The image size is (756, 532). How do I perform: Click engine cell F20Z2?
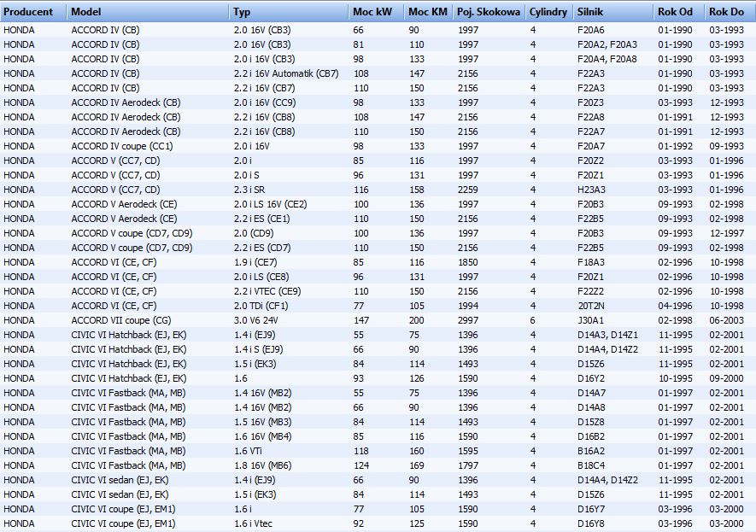point(590,161)
